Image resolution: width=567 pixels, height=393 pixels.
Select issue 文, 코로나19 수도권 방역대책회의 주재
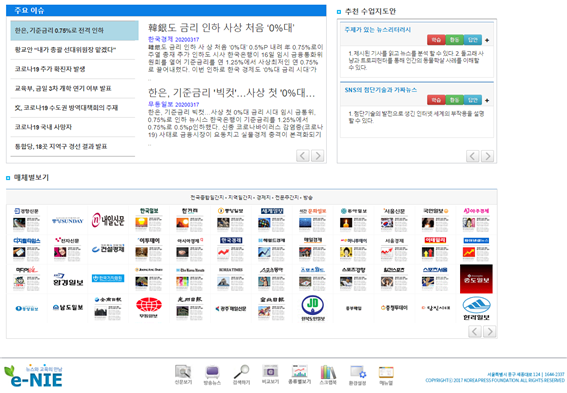pos(73,108)
